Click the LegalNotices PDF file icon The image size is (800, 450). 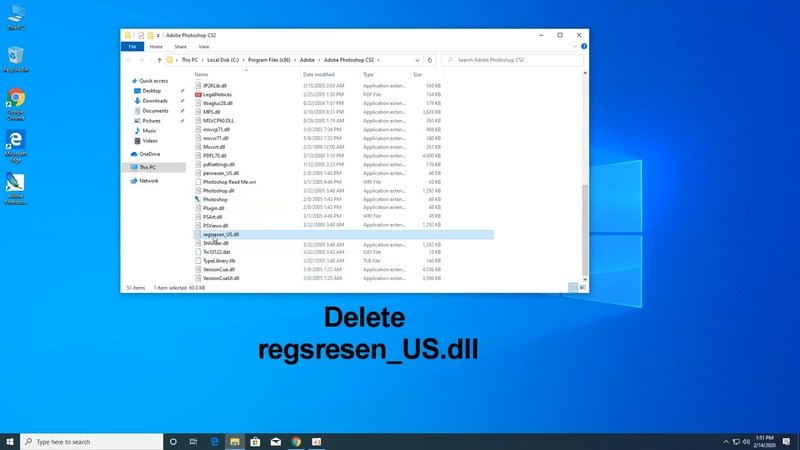click(198, 93)
